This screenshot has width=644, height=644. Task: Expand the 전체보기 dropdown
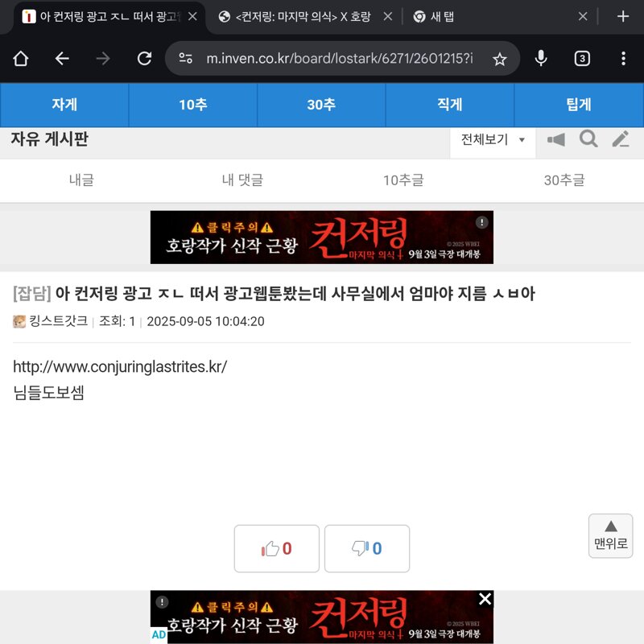[x=493, y=139]
